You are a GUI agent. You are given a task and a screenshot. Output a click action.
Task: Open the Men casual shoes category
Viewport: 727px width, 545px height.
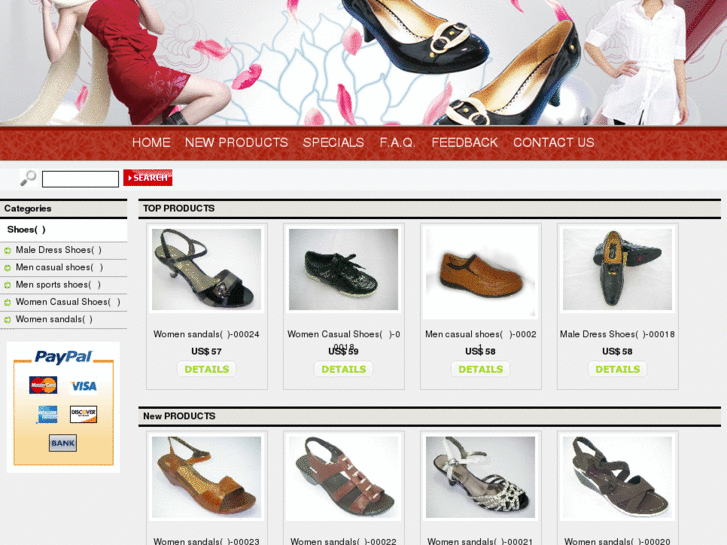pyautogui.click(x=59, y=267)
